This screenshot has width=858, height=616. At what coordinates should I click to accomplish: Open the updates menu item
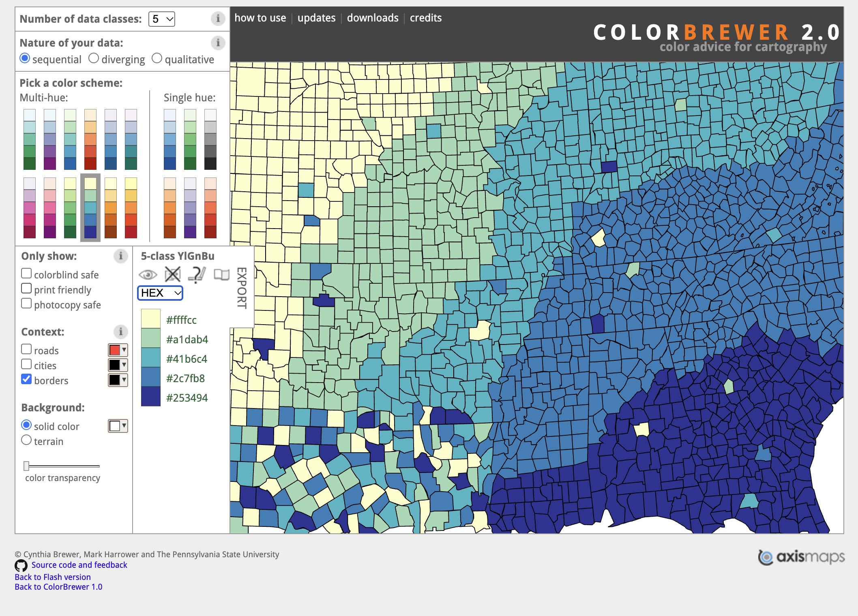point(317,18)
